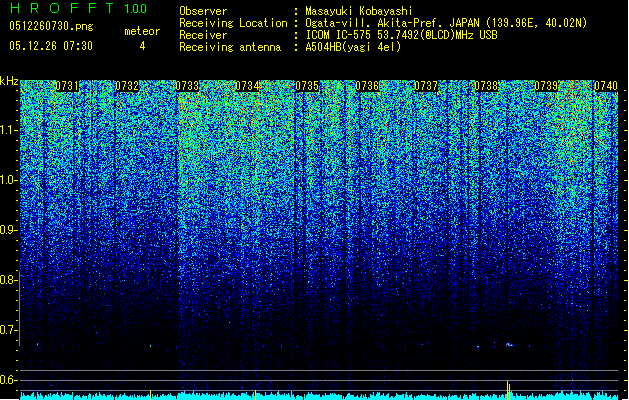This screenshot has height=400, width=629.
Task: Click the 0738 time marker
Action: [x=486, y=86]
